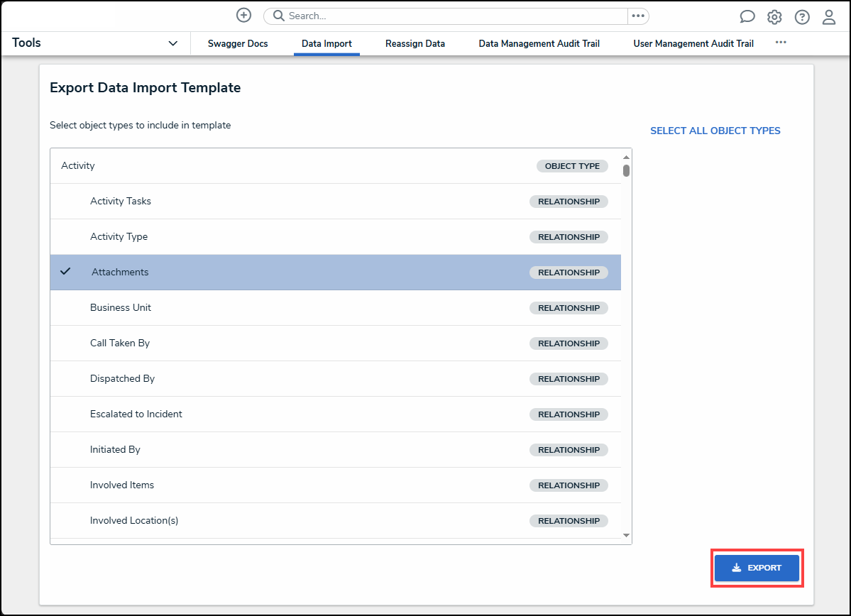
Task: Open the settings gear icon
Action: pos(774,16)
